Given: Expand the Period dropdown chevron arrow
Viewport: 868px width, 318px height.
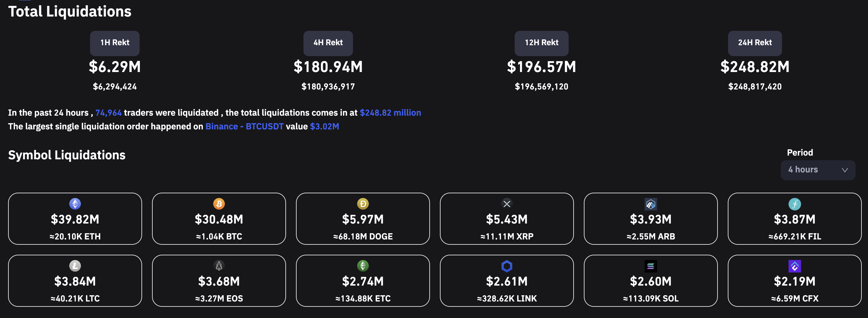Looking at the screenshot, I should (844, 170).
